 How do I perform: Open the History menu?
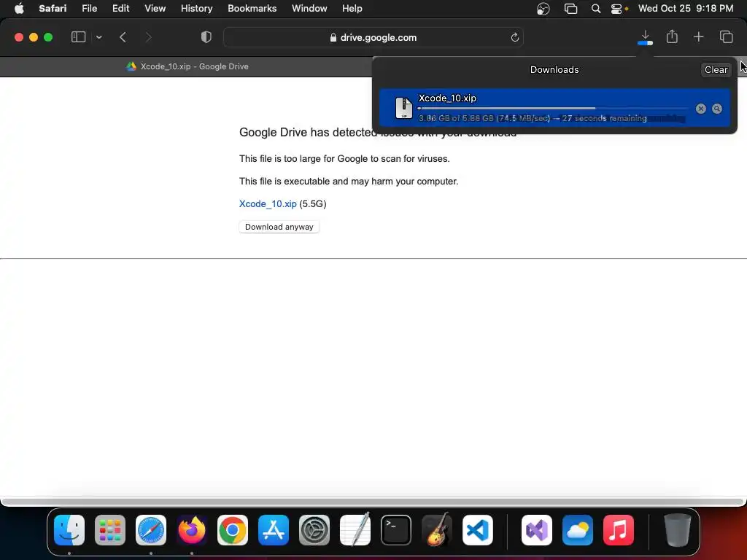click(x=196, y=9)
